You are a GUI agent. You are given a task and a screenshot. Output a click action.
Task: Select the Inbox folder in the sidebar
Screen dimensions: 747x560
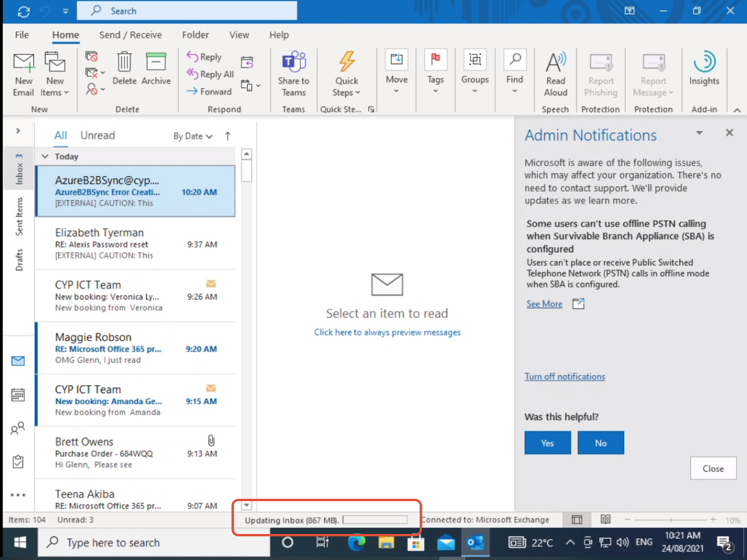point(19,169)
